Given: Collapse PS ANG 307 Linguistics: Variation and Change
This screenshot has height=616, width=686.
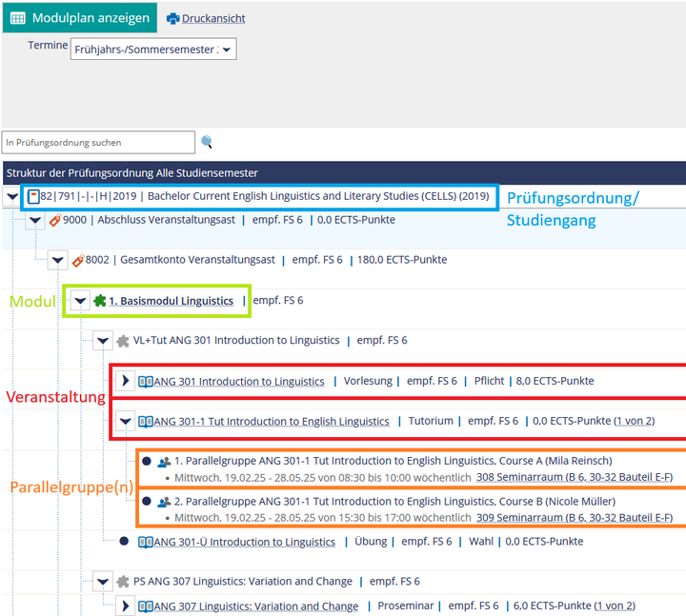Looking at the screenshot, I should [x=103, y=582].
